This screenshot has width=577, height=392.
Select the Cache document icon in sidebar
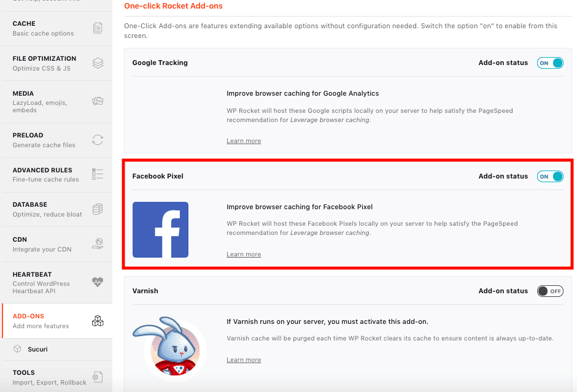pyautogui.click(x=97, y=27)
